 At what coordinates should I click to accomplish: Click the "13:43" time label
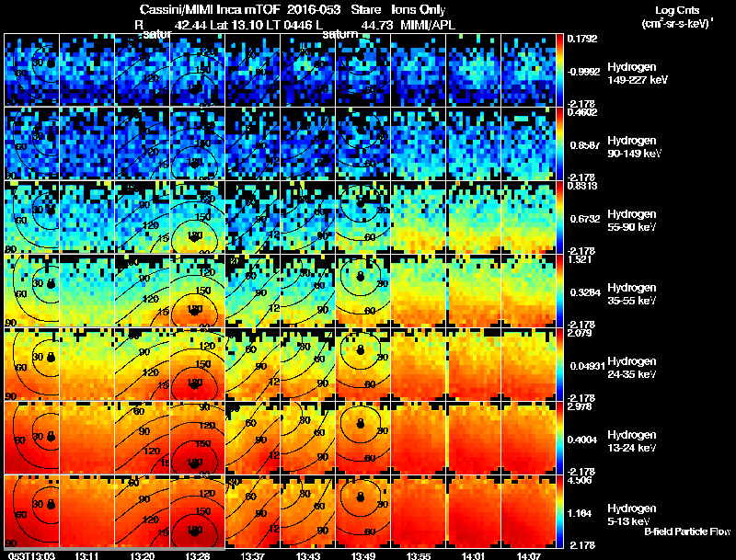point(308,555)
